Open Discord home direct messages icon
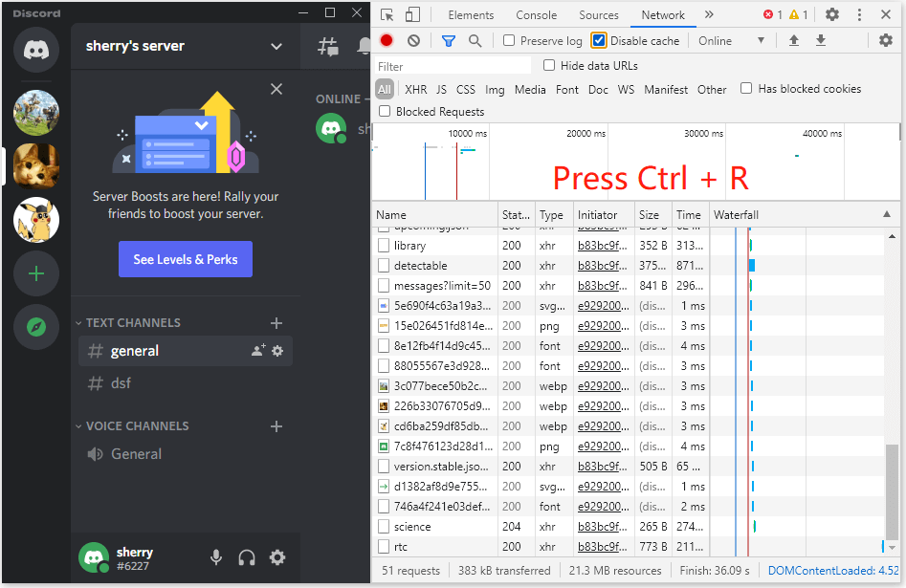The height and width of the screenshot is (588, 906). pyautogui.click(x=35, y=50)
